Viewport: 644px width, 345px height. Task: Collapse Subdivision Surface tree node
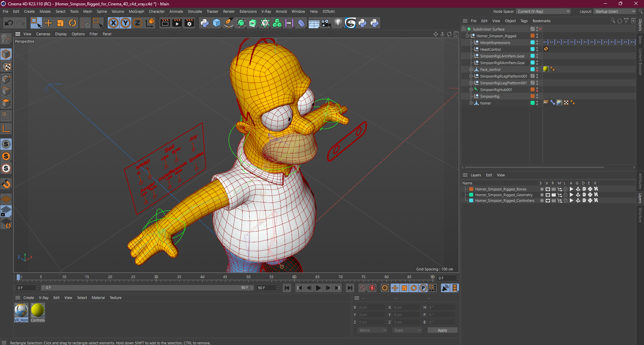[464, 29]
